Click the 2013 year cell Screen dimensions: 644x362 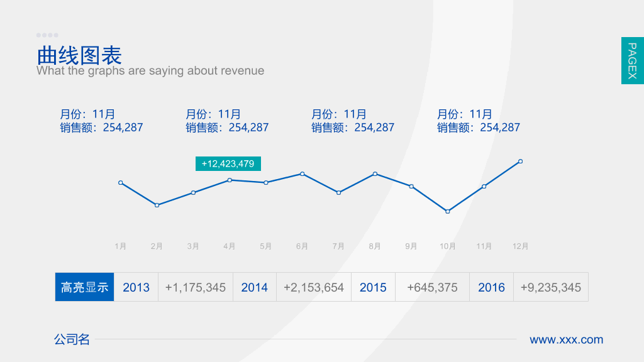click(x=136, y=287)
